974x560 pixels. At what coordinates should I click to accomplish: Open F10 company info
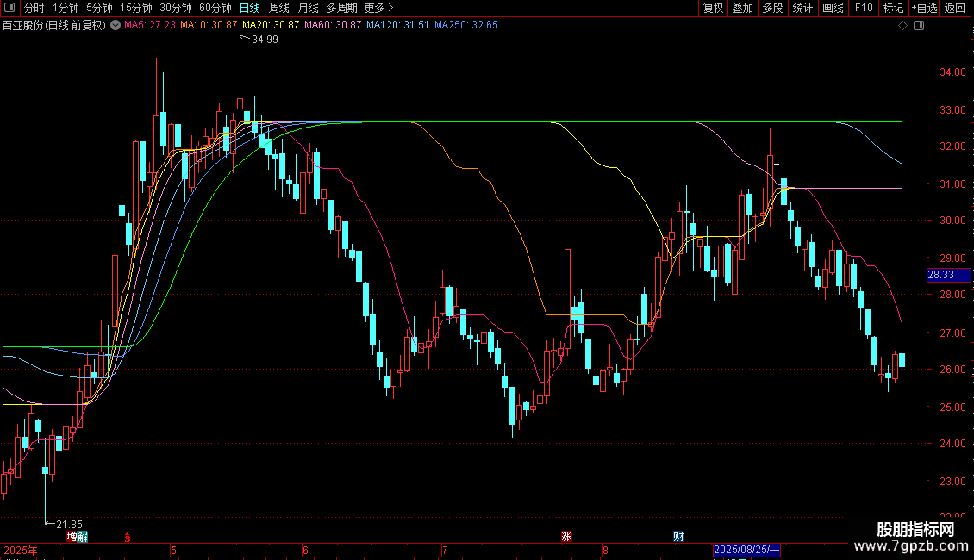(x=864, y=8)
